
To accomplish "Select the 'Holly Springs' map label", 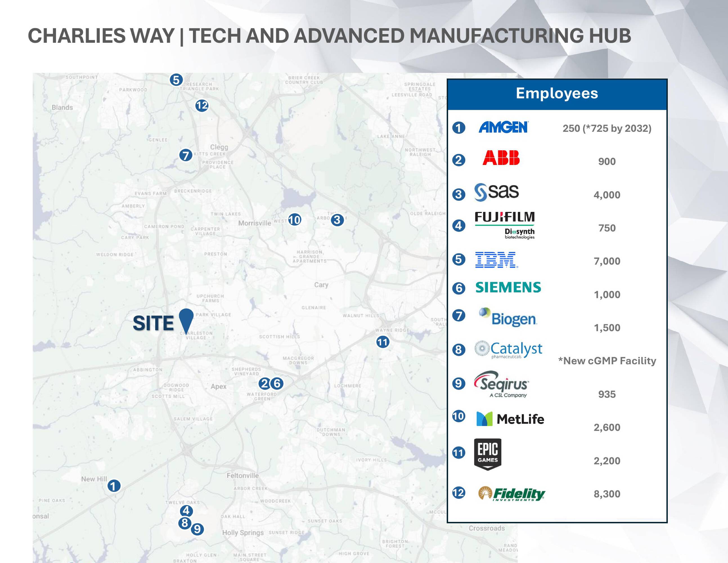I will 243,533.
